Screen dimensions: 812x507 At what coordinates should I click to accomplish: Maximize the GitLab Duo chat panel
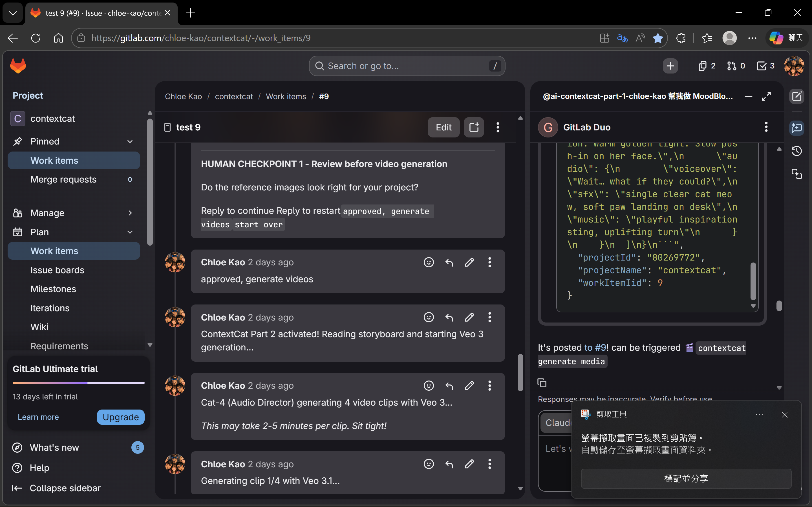pos(766,97)
